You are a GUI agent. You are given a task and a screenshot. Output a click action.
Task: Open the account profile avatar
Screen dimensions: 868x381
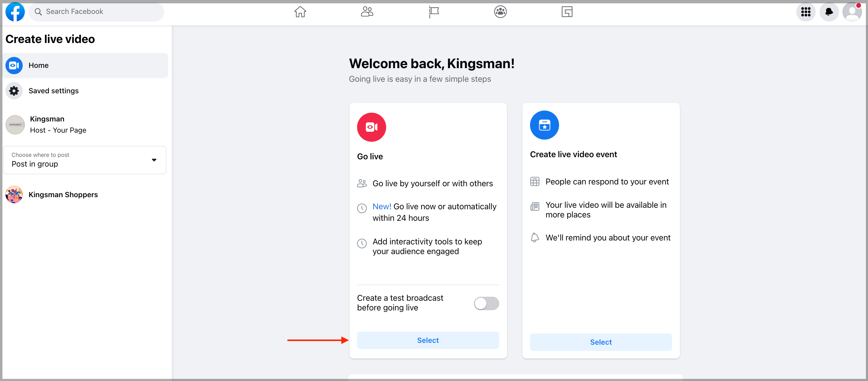[x=852, y=12]
